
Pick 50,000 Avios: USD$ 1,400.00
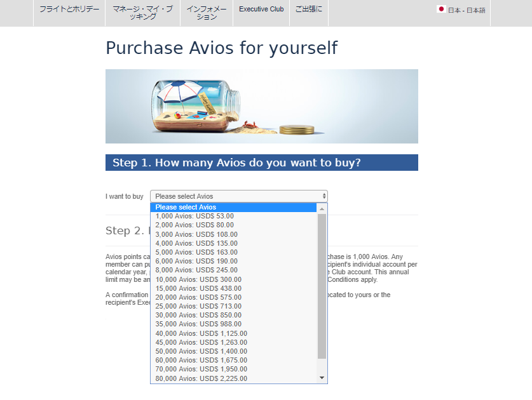tap(201, 351)
